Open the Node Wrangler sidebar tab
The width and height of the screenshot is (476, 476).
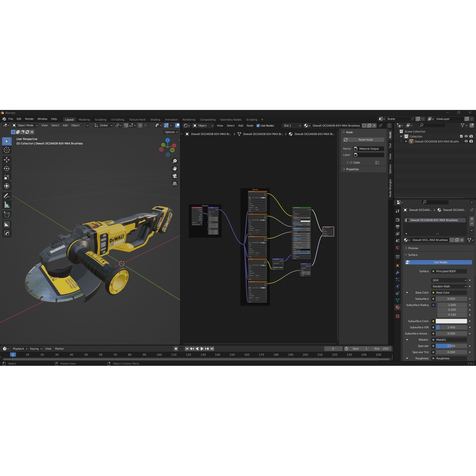point(390,188)
